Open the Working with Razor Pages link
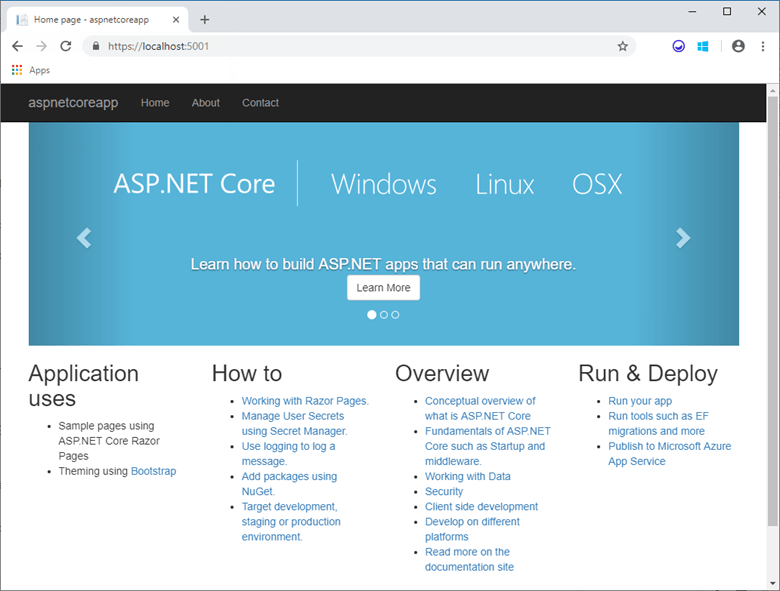This screenshot has height=591, width=780. pos(305,401)
